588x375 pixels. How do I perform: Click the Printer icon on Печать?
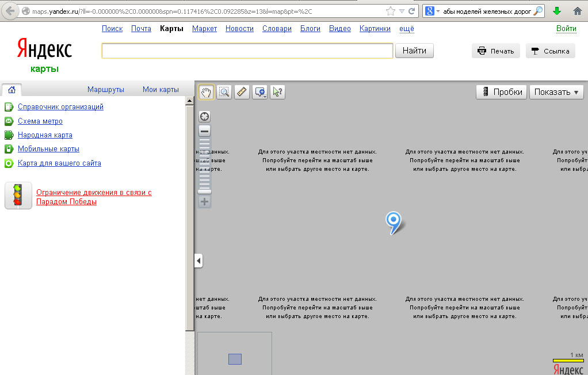[482, 51]
